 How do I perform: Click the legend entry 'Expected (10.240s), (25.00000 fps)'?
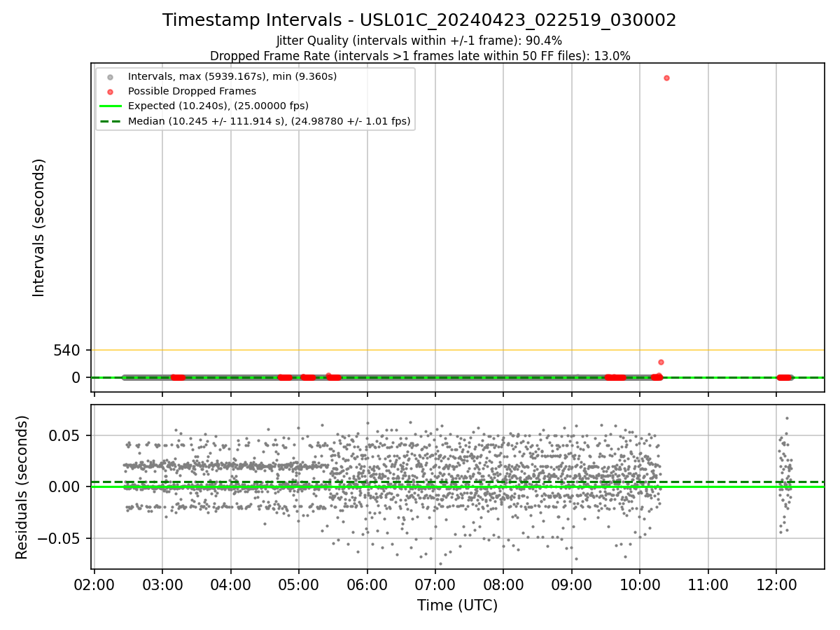(x=218, y=106)
